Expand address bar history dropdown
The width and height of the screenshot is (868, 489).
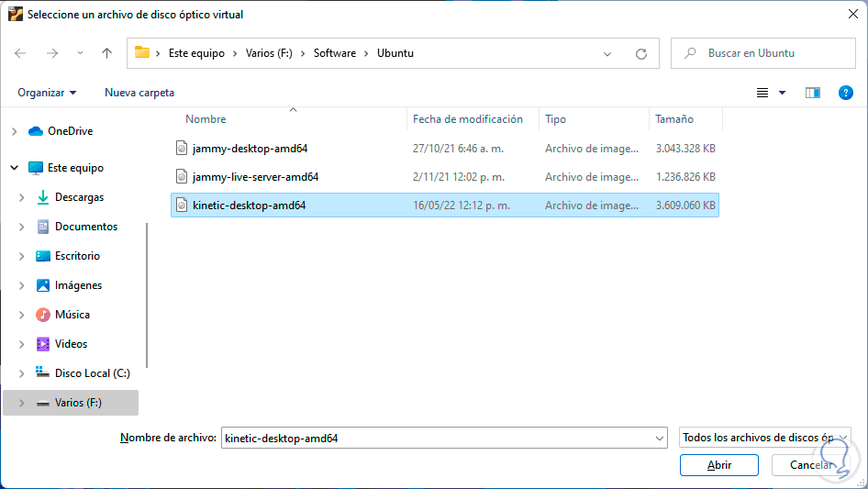(607, 54)
